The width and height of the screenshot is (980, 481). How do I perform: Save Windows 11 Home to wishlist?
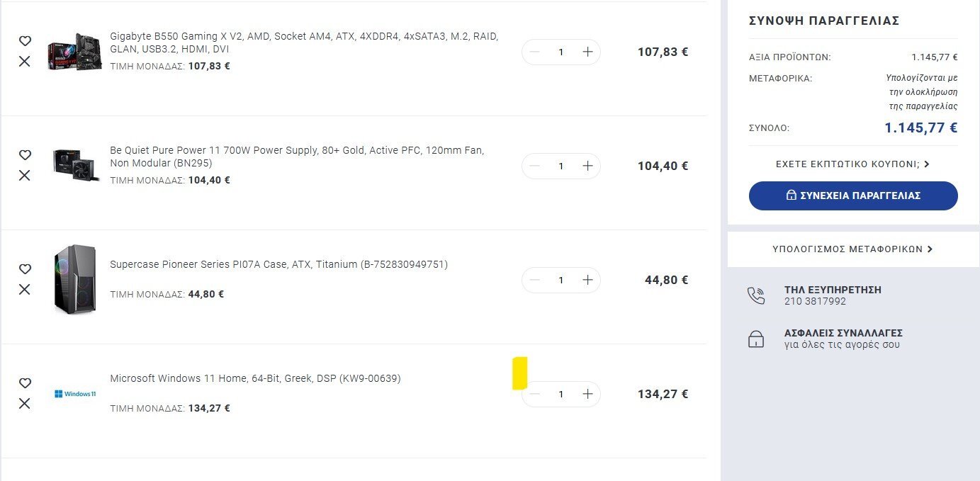pos(25,383)
